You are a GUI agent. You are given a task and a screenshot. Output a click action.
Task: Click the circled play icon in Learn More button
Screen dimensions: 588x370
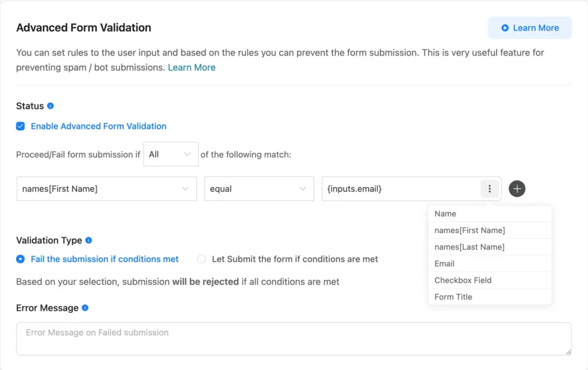(505, 28)
